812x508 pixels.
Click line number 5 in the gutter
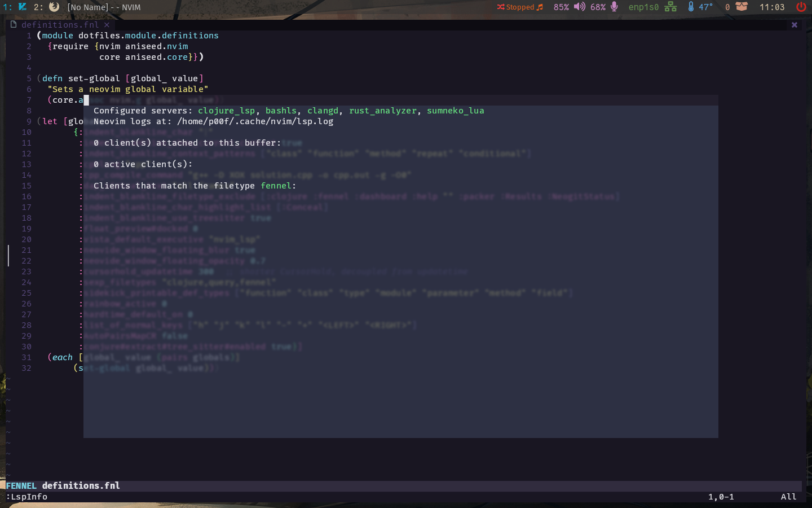[29, 78]
